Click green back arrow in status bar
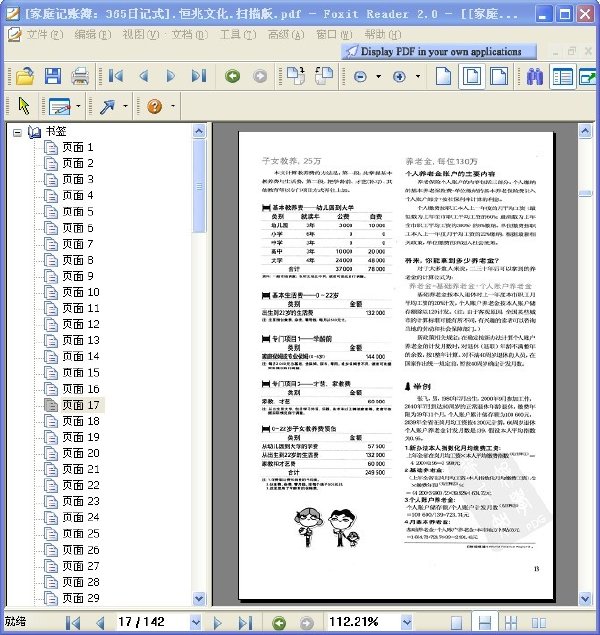 279,623
